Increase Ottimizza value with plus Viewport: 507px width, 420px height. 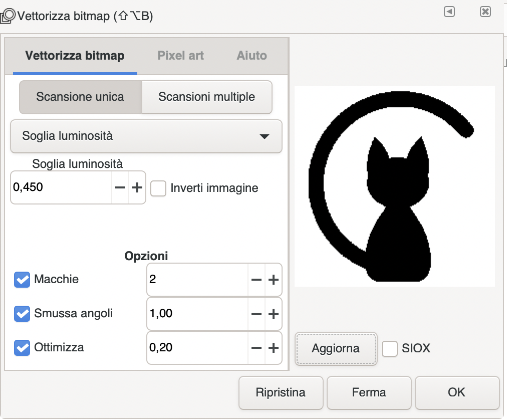click(273, 348)
